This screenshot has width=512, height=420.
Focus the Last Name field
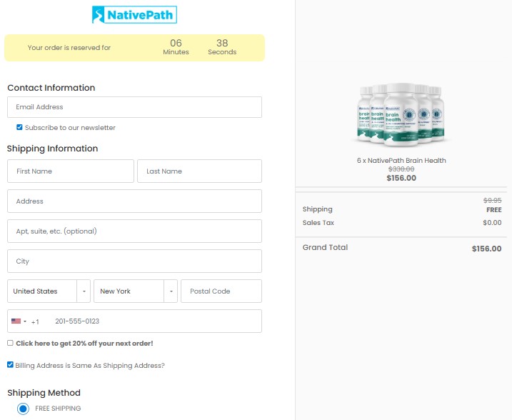point(199,171)
